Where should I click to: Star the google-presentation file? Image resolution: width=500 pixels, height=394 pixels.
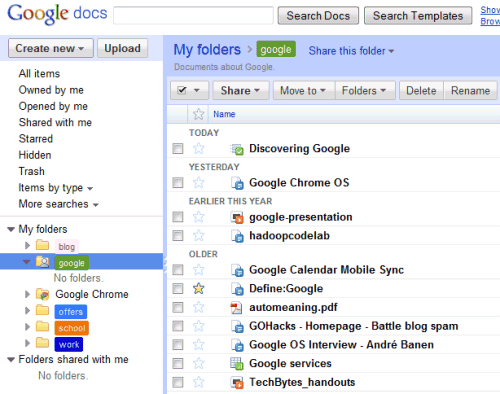pos(199,217)
